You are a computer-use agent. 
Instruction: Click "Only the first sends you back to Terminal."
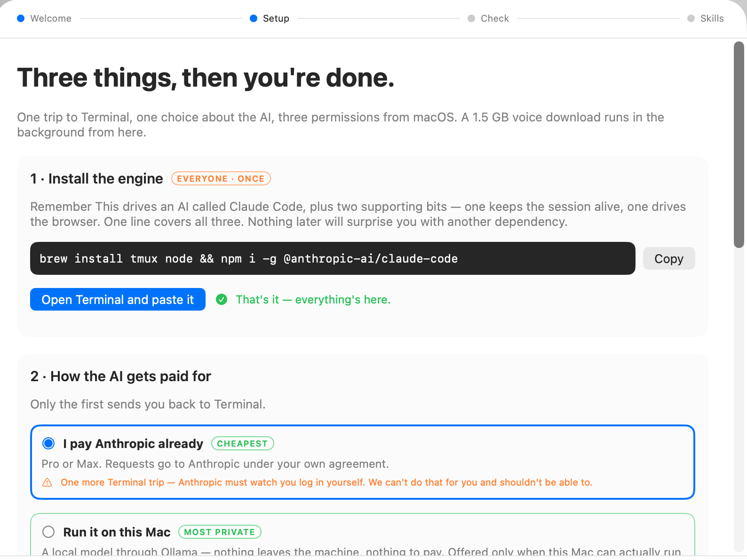(x=148, y=404)
